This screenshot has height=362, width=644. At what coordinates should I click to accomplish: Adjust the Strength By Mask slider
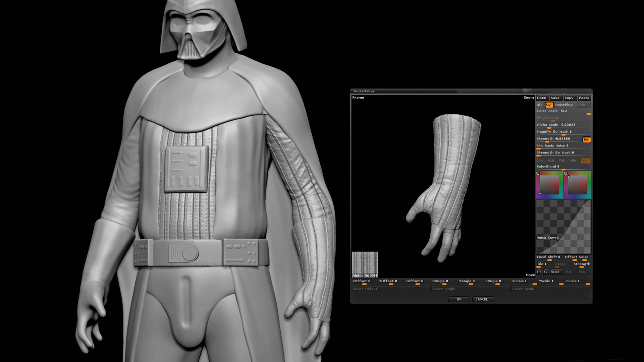coord(563,154)
